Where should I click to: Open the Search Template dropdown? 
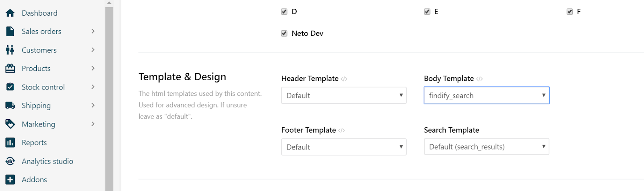click(486, 147)
